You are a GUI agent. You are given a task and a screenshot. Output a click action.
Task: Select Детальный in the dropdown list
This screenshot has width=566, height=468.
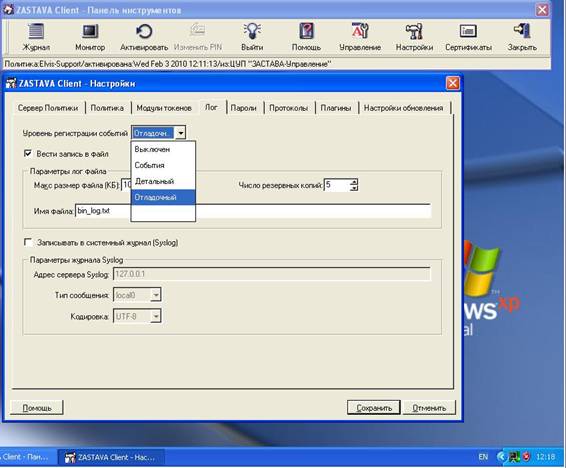(x=163, y=181)
